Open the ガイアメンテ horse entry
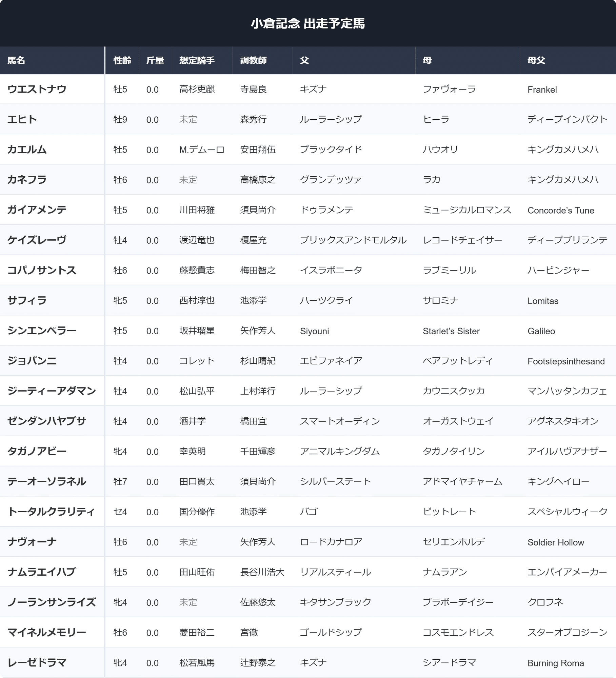 37,210
